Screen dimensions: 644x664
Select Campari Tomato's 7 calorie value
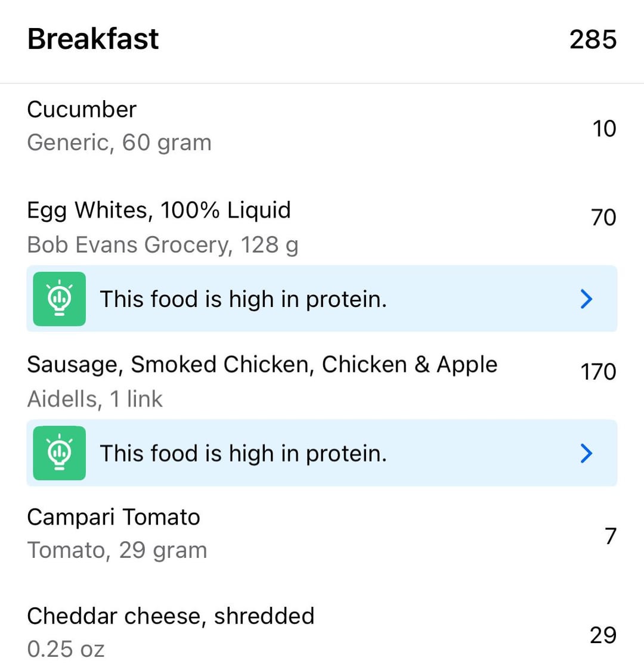coord(610,536)
